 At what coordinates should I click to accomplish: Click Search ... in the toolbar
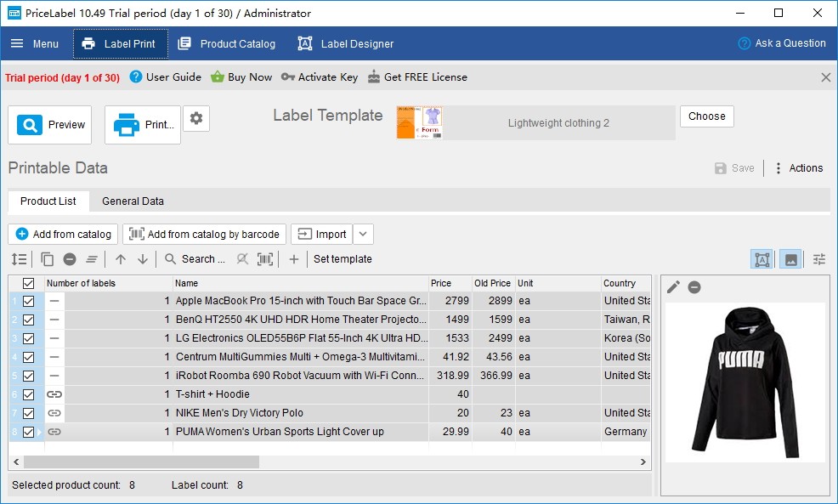click(x=195, y=259)
